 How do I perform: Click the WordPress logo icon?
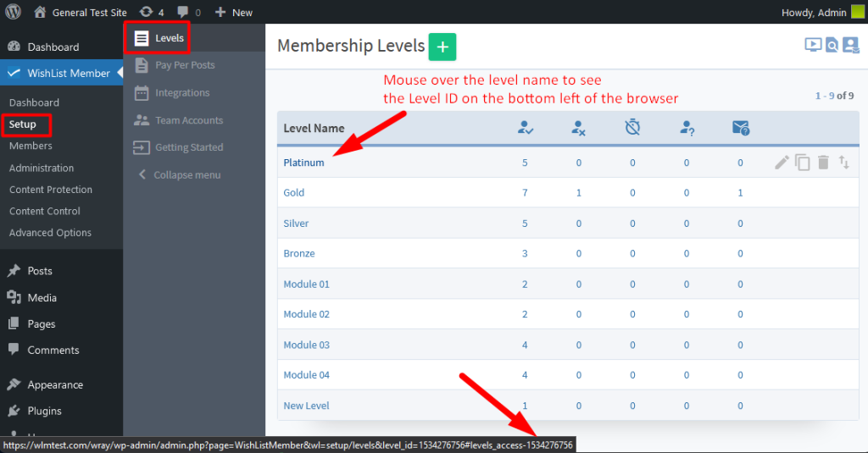tap(14, 12)
